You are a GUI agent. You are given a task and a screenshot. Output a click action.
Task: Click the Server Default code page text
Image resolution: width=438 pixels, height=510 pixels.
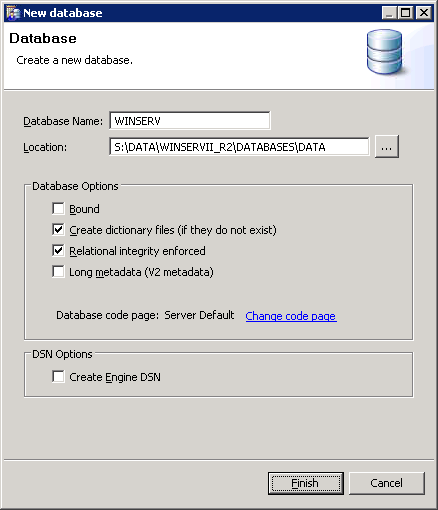[199, 315]
